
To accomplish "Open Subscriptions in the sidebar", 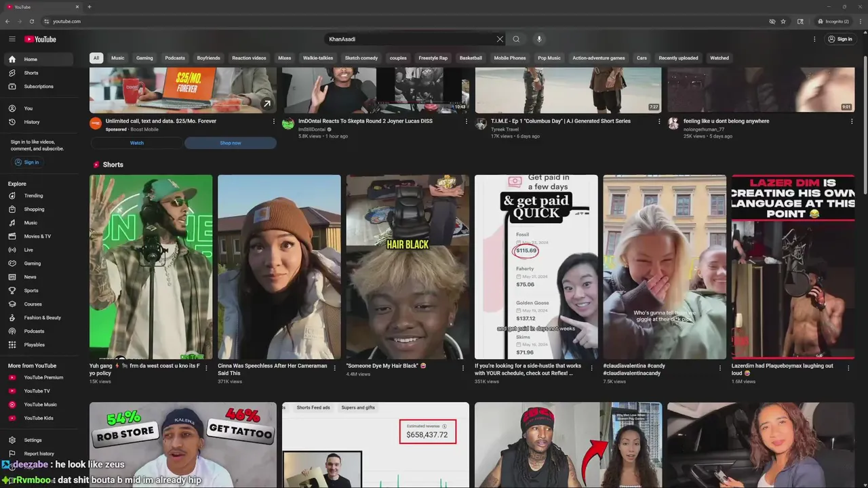I will 40,86.
